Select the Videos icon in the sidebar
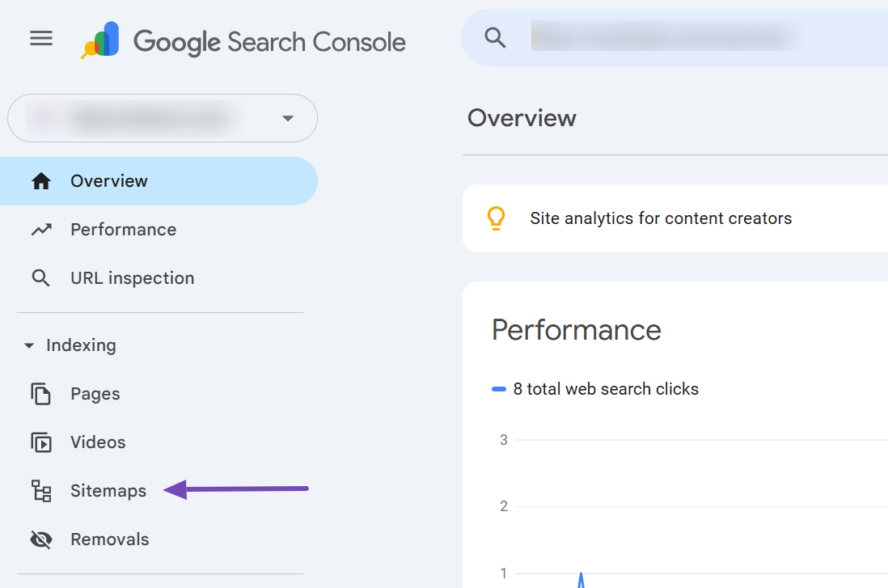 [40, 442]
